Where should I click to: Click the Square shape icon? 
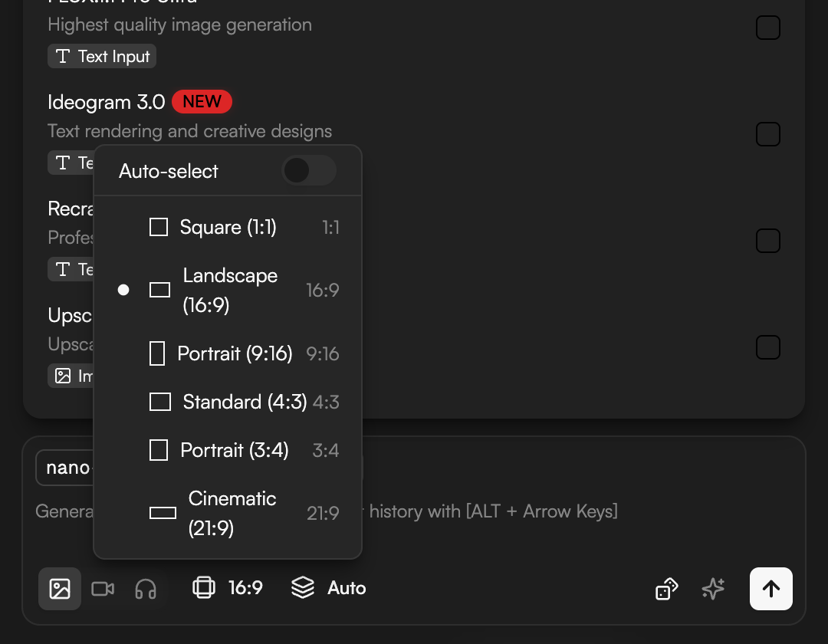click(159, 228)
